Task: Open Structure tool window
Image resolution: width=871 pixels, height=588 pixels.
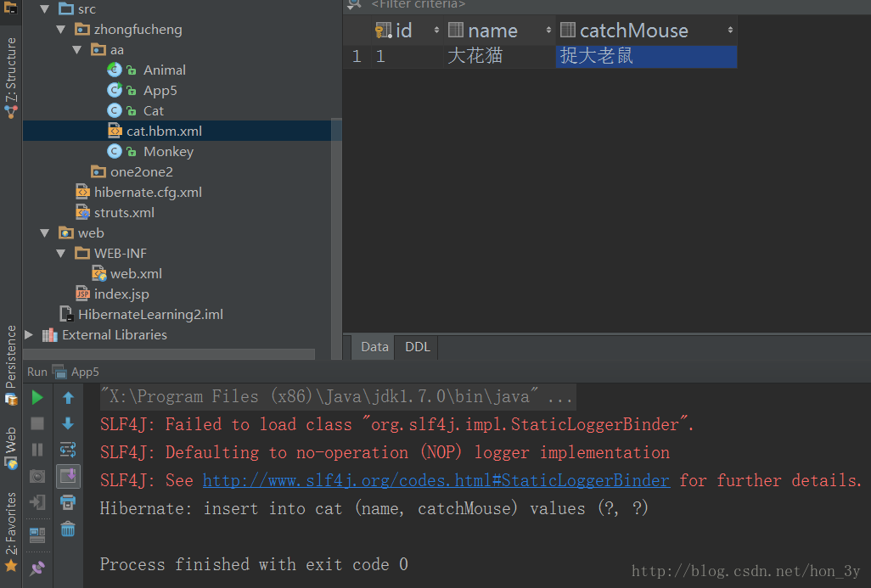Action: tap(10, 78)
